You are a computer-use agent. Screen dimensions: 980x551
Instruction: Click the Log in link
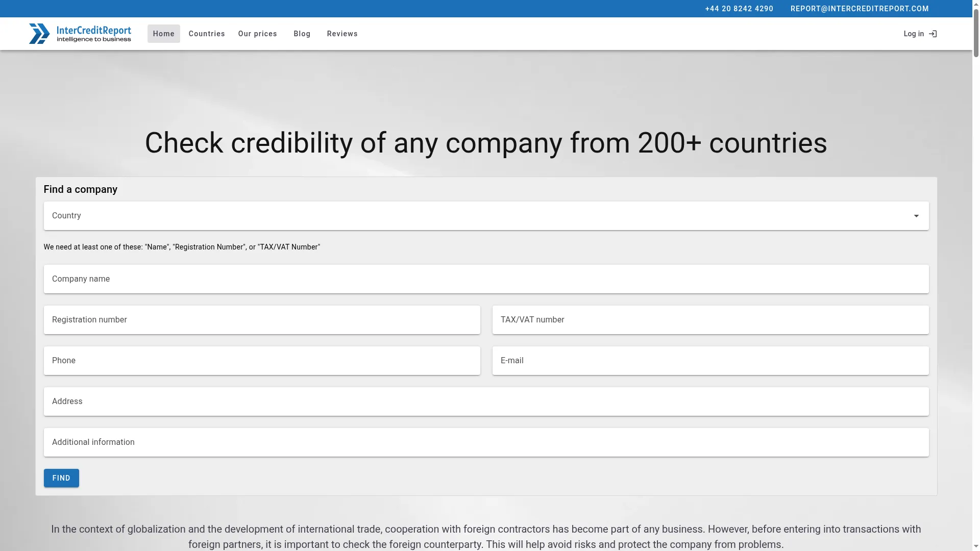pyautogui.click(x=920, y=34)
